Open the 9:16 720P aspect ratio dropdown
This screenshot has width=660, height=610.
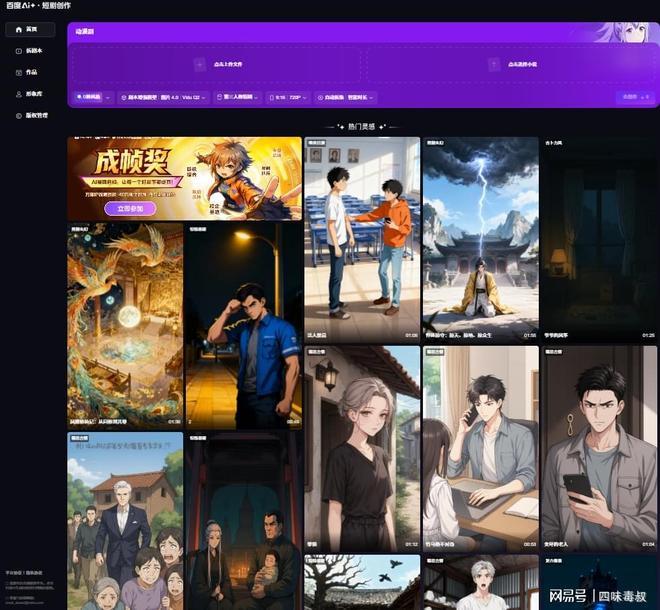pyautogui.click(x=288, y=97)
